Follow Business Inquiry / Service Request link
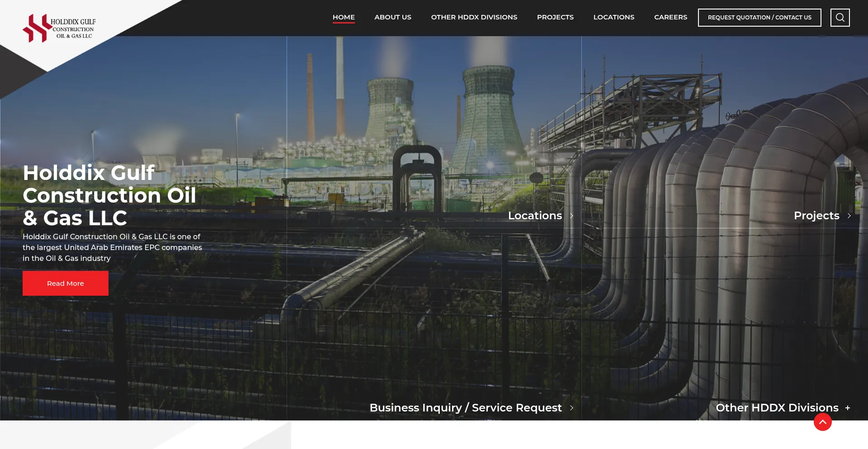 click(x=465, y=408)
